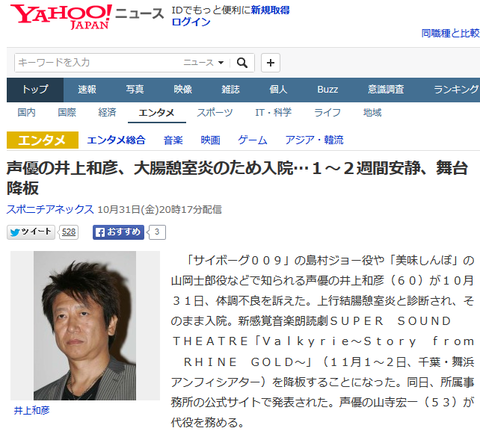Viewport: 480px width, 437px height.
Task: Click the Twitter ツイート button
Action: (x=31, y=232)
